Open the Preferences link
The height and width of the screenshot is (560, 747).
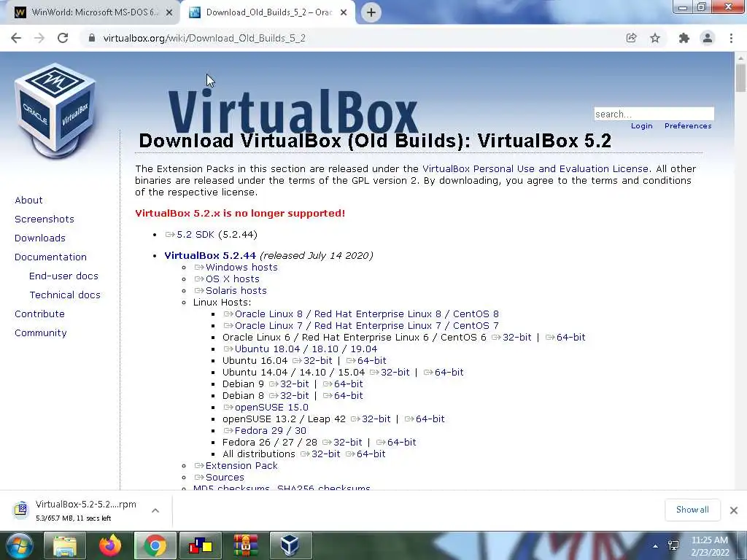(688, 125)
